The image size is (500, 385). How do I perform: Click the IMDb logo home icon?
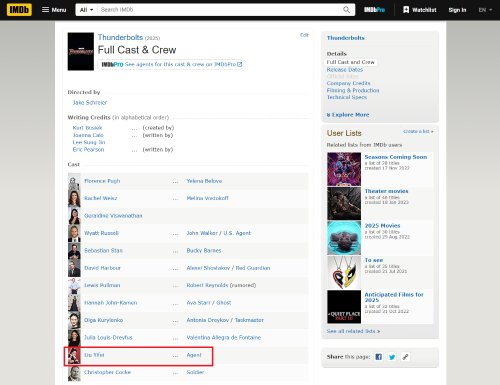(19, 10)
